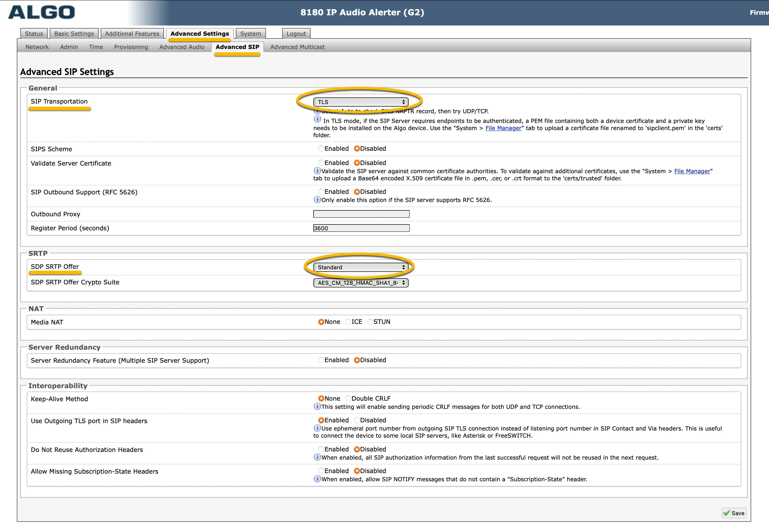Enable SIP Outbound Support RFC 5626
Image resolution: width=769 pixels, height=532 pixels.
pos(321,192)
